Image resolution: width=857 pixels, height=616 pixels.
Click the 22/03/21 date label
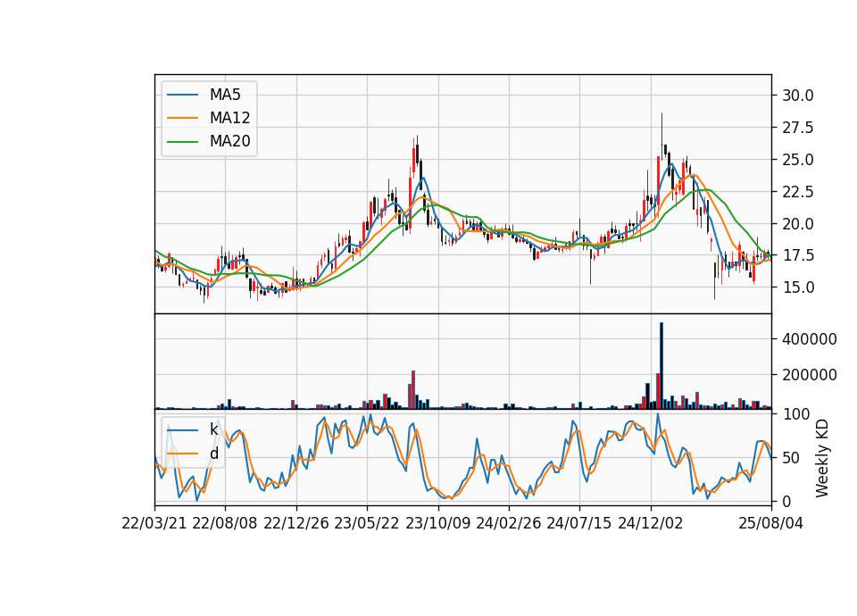pos(154,523)
